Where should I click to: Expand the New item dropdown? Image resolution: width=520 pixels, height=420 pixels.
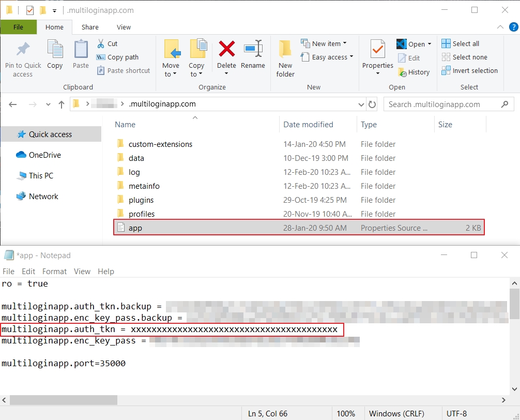coord(345,43)
